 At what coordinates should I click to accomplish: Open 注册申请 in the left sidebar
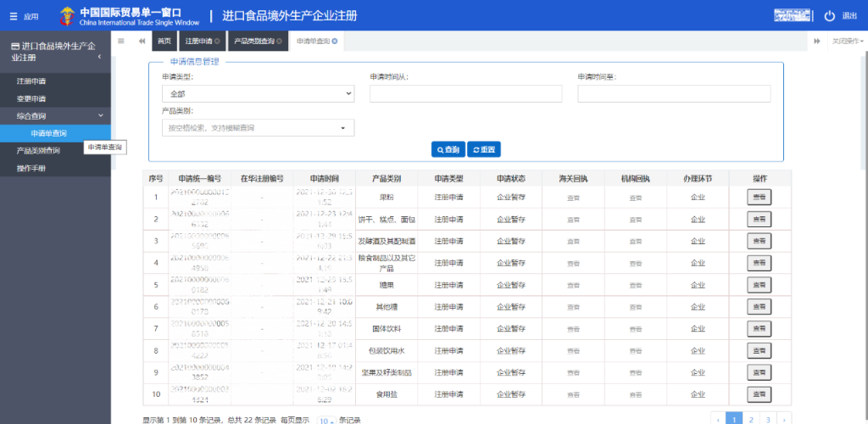[x=31, y=81]
